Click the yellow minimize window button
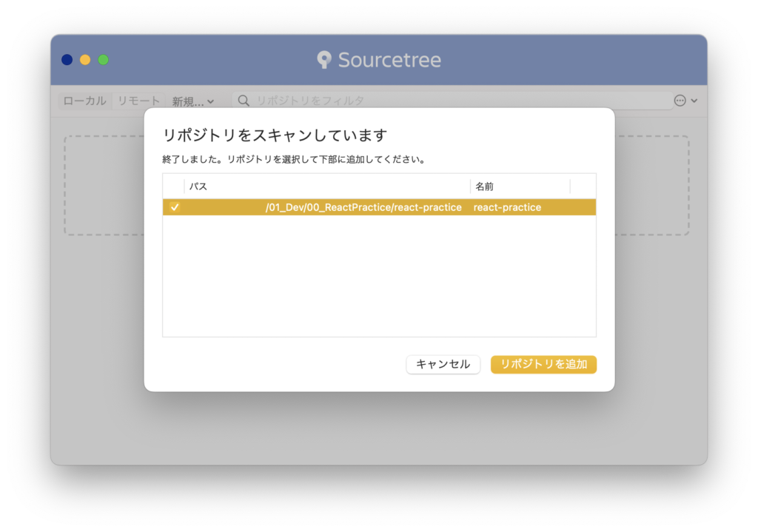The image size is (758, 532). 85,60
